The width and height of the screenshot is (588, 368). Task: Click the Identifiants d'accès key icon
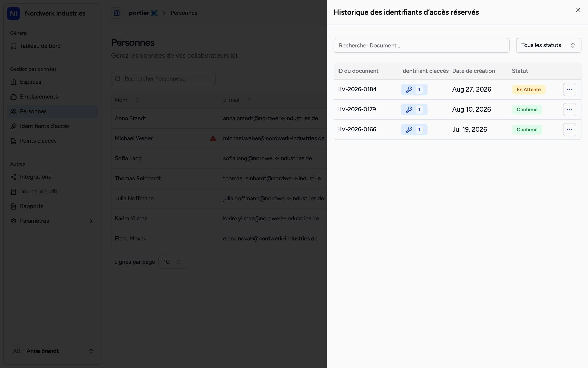13,126
